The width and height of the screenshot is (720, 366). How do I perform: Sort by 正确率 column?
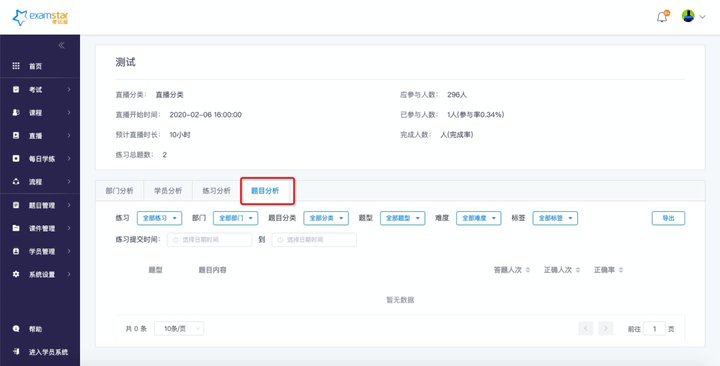608,270
